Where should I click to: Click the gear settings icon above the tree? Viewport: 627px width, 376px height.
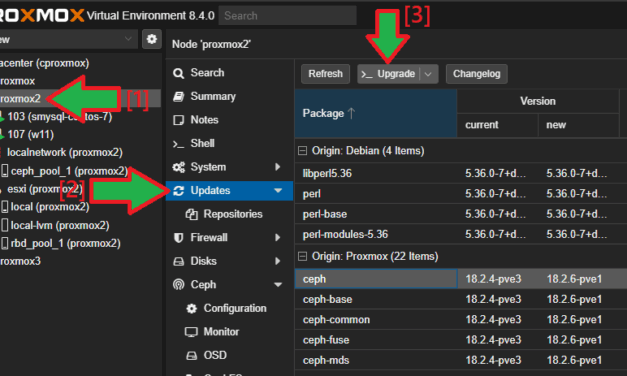[152, 39]
